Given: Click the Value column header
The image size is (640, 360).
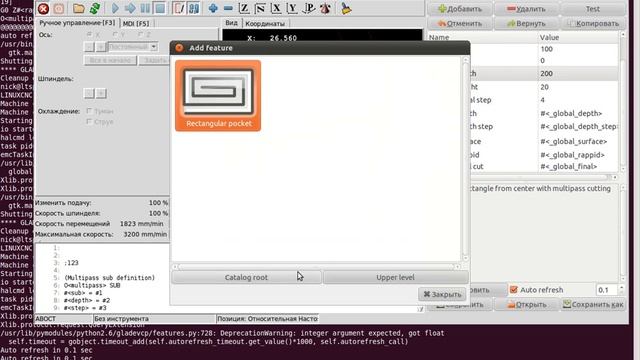Looking at the screenshot, I should coord(578,37).
